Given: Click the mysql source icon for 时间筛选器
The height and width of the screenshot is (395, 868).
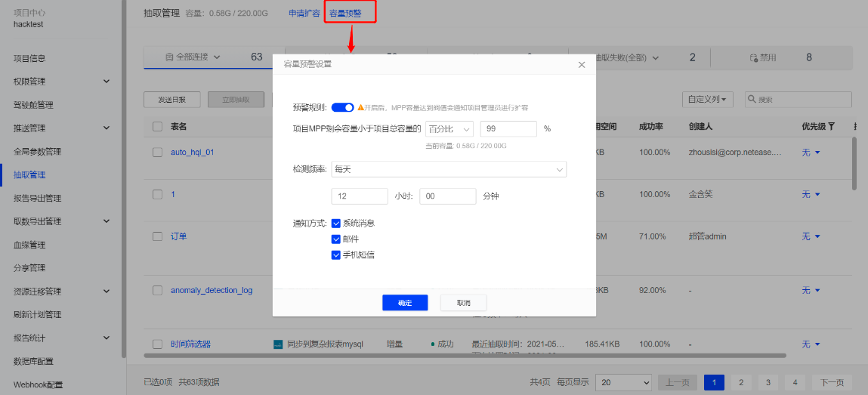Looking at the screenshot, I should tap(278, 344).
